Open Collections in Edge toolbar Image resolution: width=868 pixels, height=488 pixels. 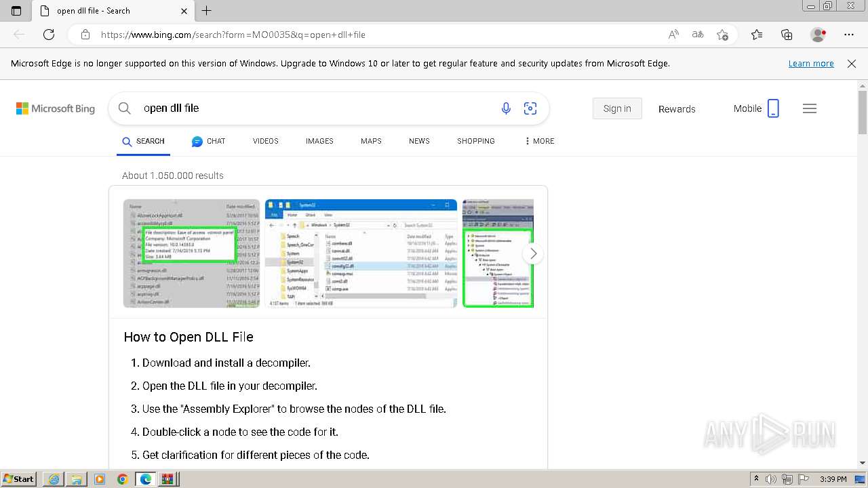coord(787,35)
